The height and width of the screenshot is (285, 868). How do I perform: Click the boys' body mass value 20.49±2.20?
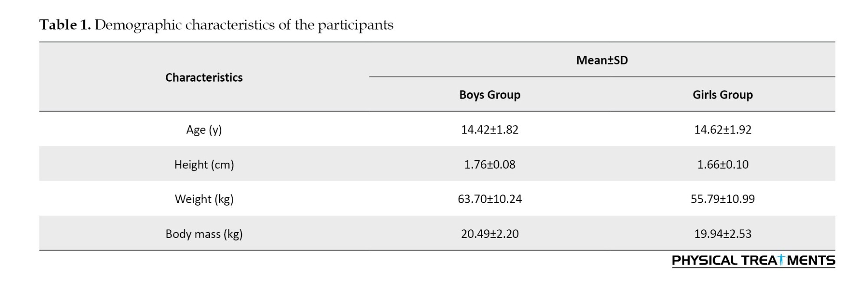(x=490, y=234)
